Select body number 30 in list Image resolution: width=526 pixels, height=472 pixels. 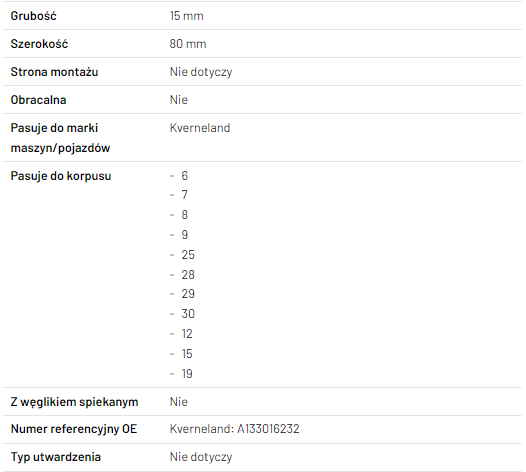188,314
